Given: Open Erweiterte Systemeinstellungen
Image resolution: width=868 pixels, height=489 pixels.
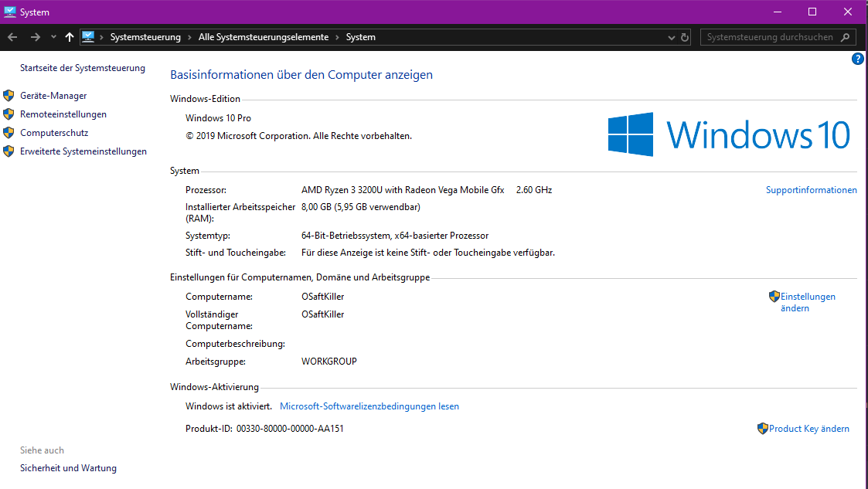Looking at the screenshot, I should [83, 151].
